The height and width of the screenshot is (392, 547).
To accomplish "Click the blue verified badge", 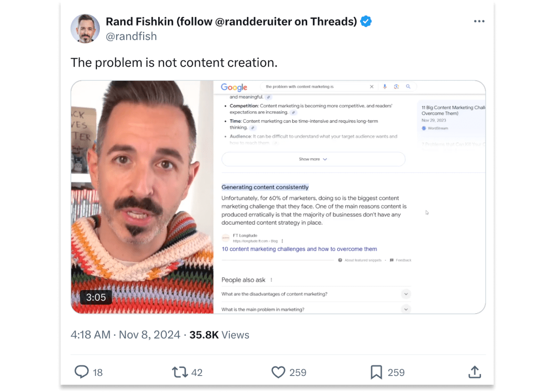I will tap(366, 21).
